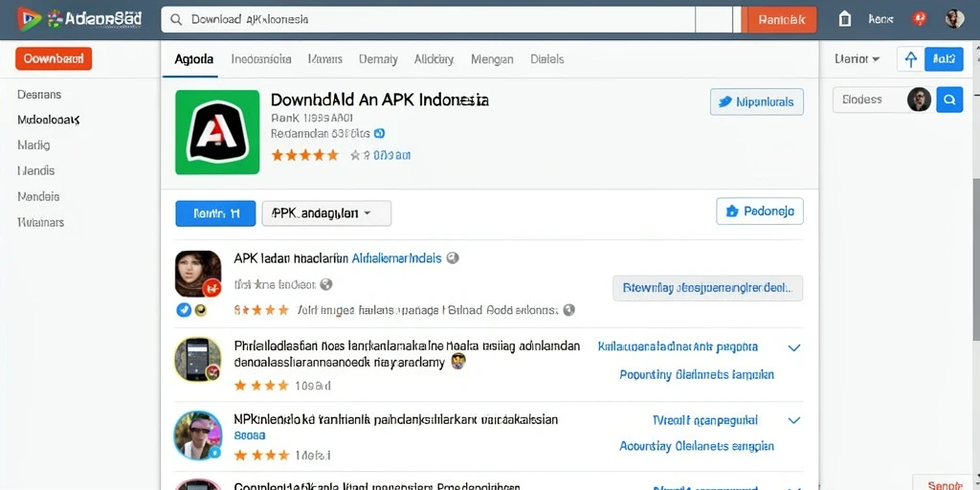980x490 pixels.
Task: Click the 'Popountiny Olalanets tamakn' link
Action: pyautogui.click(x=697, y=374)
